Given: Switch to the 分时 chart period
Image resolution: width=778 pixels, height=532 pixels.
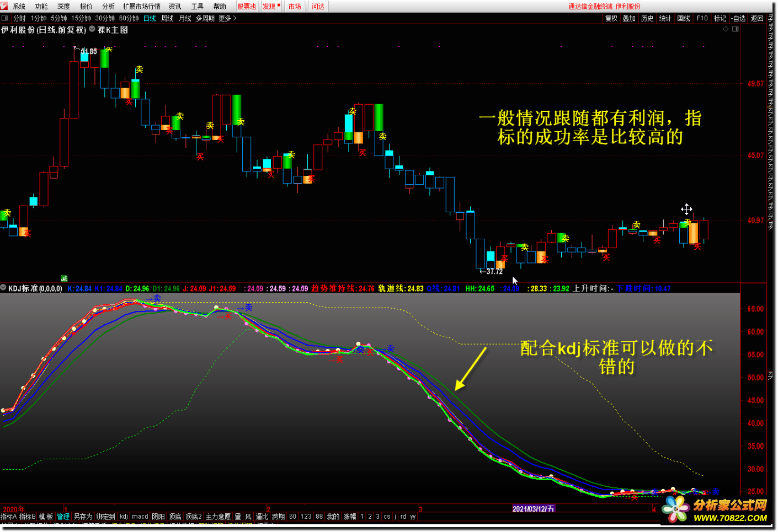Looking at the screenshot, I should (x=19, y=18).
